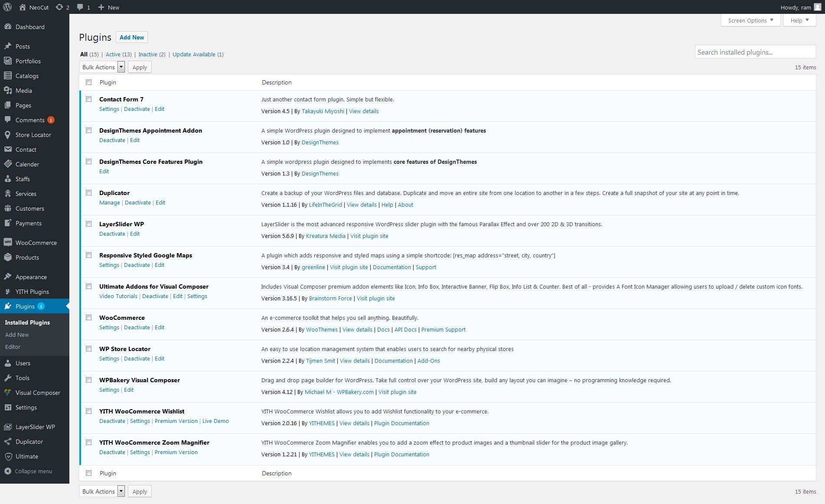Filter plugins by Inactive (2)
The width and height of the screenshot is (825, 504).
[152, 54]
